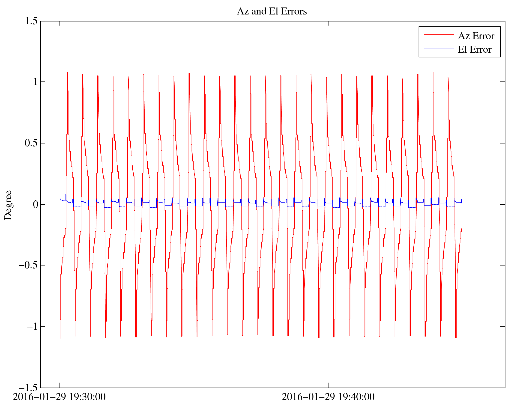
Task: Click the '2016-01-29 19:30:00' x-axis label
Action: click(59, 397)
